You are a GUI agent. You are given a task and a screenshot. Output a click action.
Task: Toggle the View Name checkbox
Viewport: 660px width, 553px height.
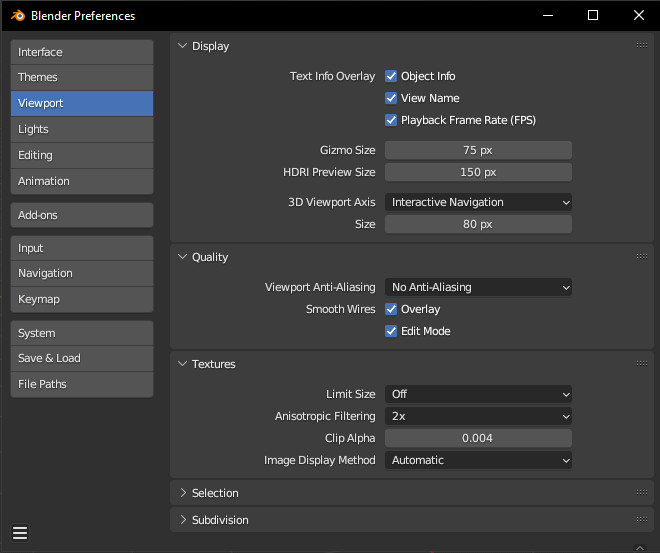pos(391,98)
